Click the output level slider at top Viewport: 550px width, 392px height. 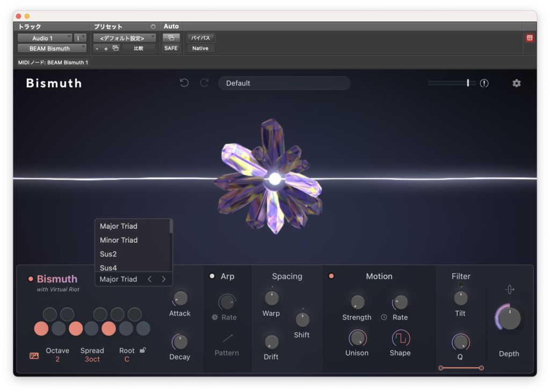pyautogui.click(x=452, y=83)
